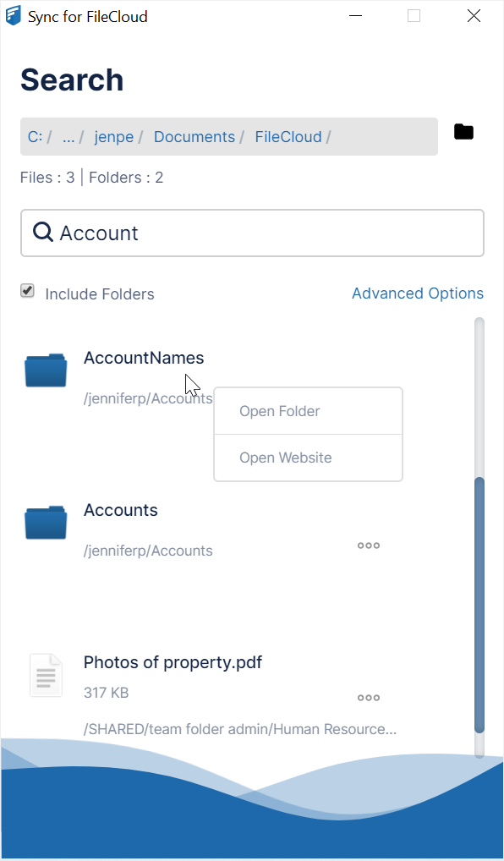Click the magnifying glass search icon
Image resolution: width=504 pixels, height=861 pixels.
42,232
